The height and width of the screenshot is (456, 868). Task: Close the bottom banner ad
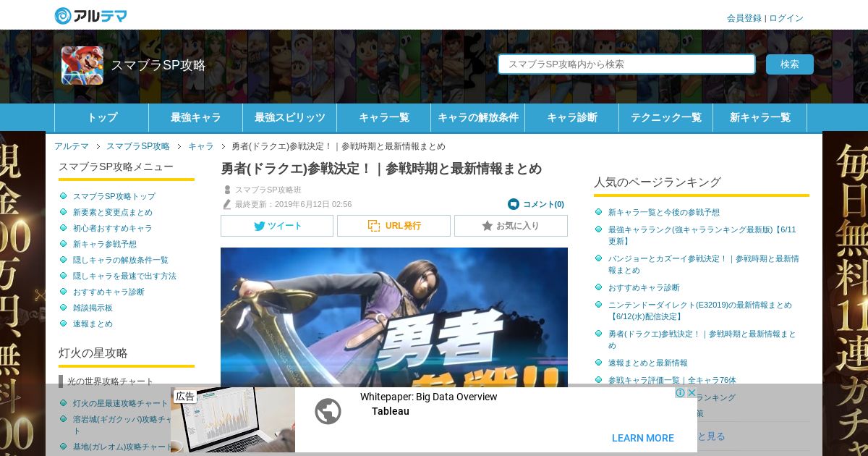pyautogui.click(x=692, y=392)
